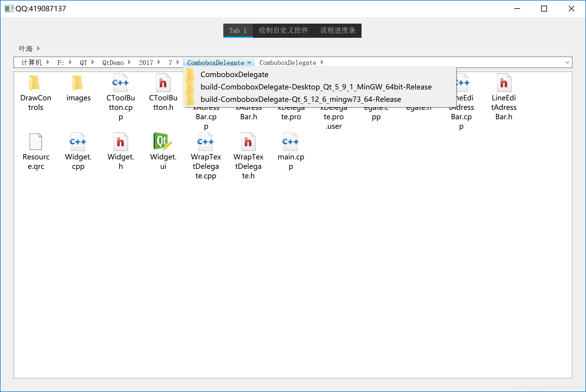This screenshot has height=392, width=586.
Task: Click folder icon beside mingw73_64-Release popup entry
Action: [x=190, y=99]
